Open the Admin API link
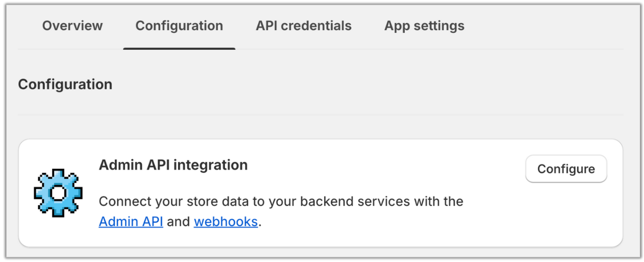 coord(131,222)
